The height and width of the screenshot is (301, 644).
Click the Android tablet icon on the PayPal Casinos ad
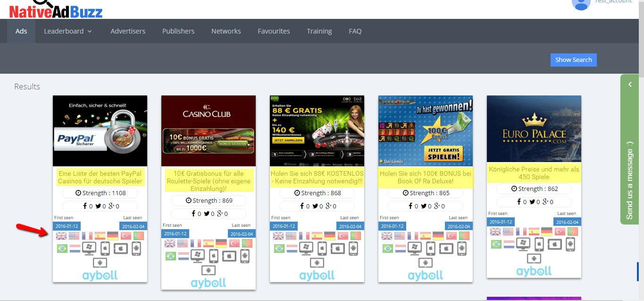[100, 263]
